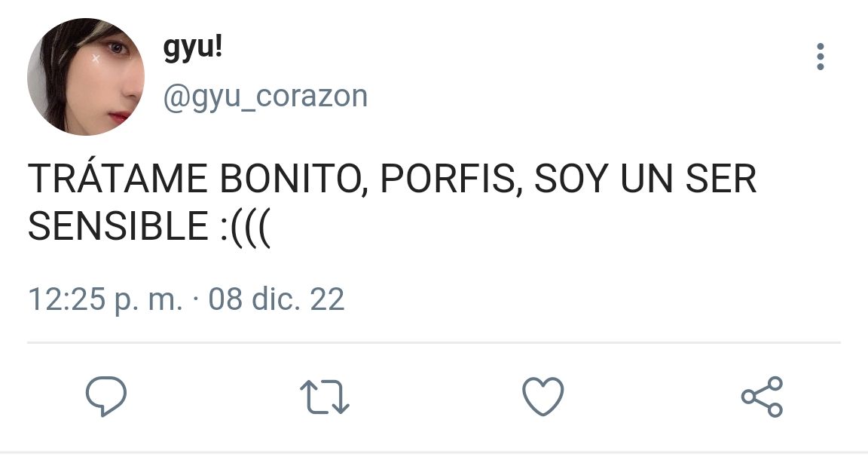The width and height of the screenshot is (868, 466).
Task: Click the exclamation mark in the gyu! name
Action: [219, 45]
